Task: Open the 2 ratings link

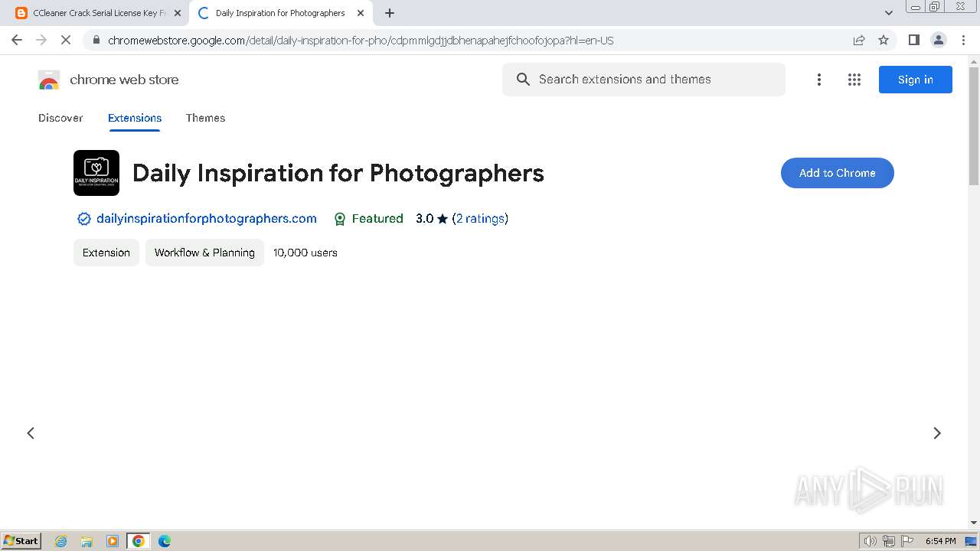Action: [480, 219]
